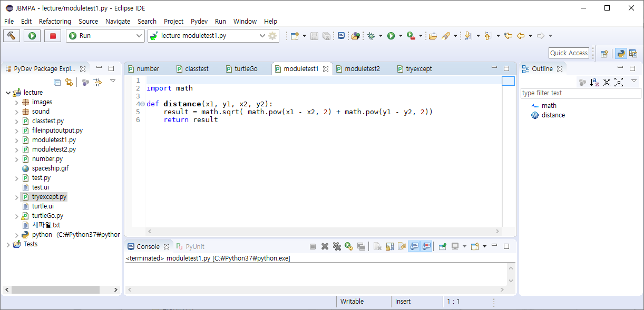Image resolution: width=644 pixels, height=310 pixels.
Task: Open the Refactoring menu
Action: click(55, 22)
